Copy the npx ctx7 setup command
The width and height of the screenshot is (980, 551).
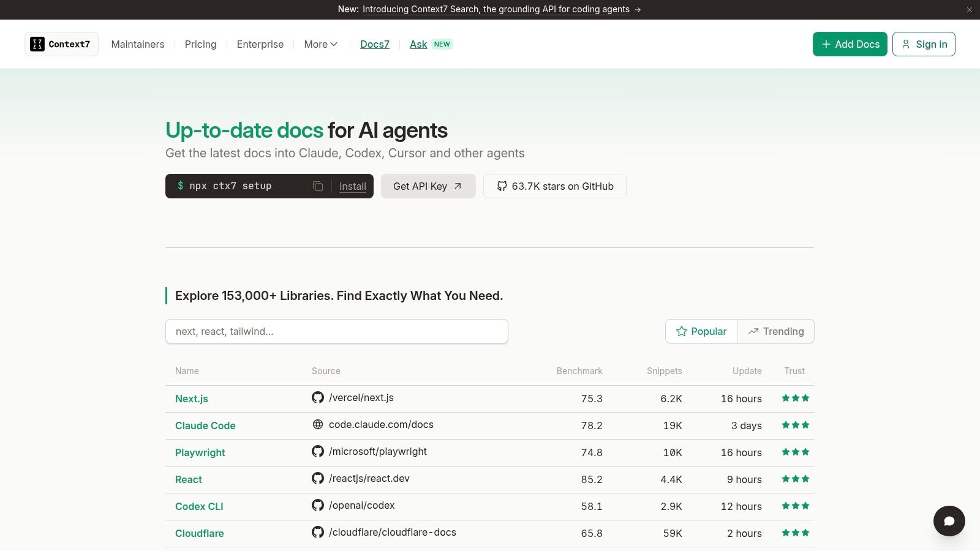tap(318, 186)
